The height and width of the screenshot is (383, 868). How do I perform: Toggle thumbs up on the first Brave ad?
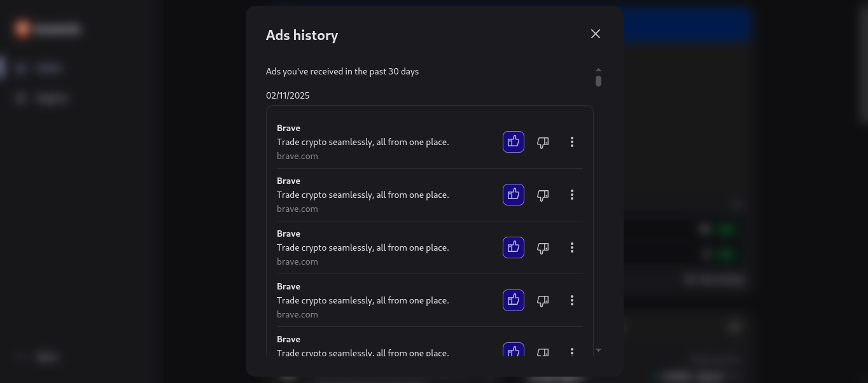[x=514, y=142]
